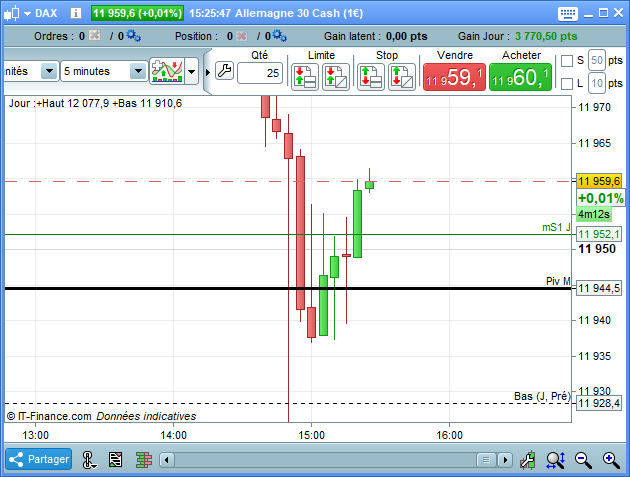630x477 pixels.
Task: Toggle the order book bars icon
Action: pyautogui.click(x=144, y=460)
